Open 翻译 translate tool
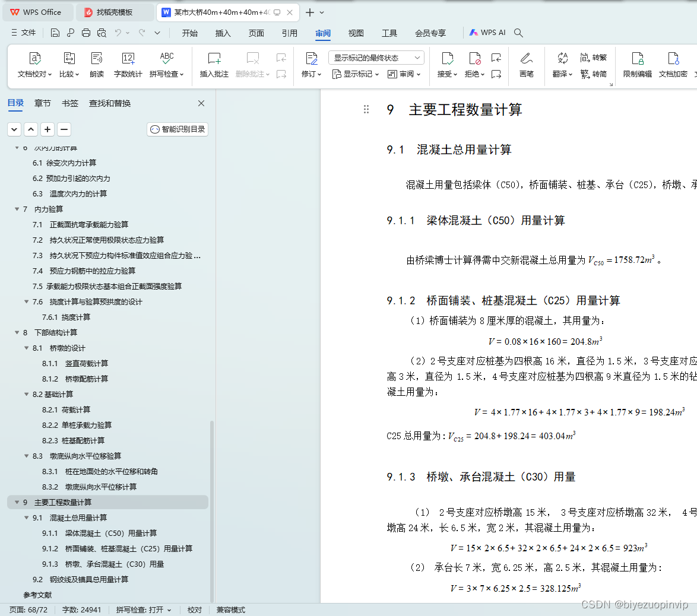 562,65
